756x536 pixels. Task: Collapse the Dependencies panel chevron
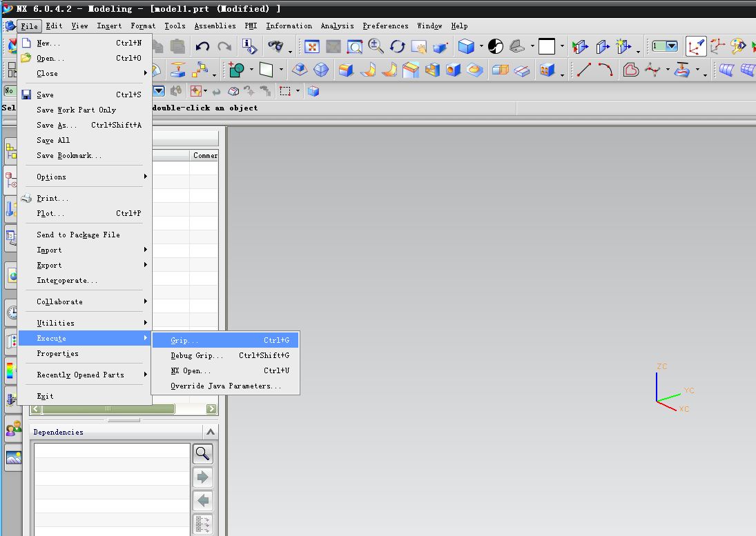pos(211,432)
